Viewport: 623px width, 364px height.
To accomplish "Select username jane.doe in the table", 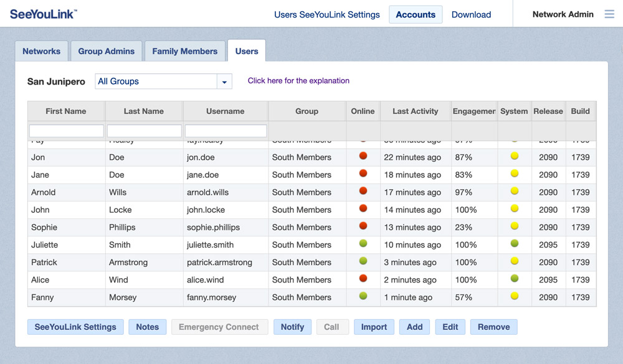I will coord(202,175).
